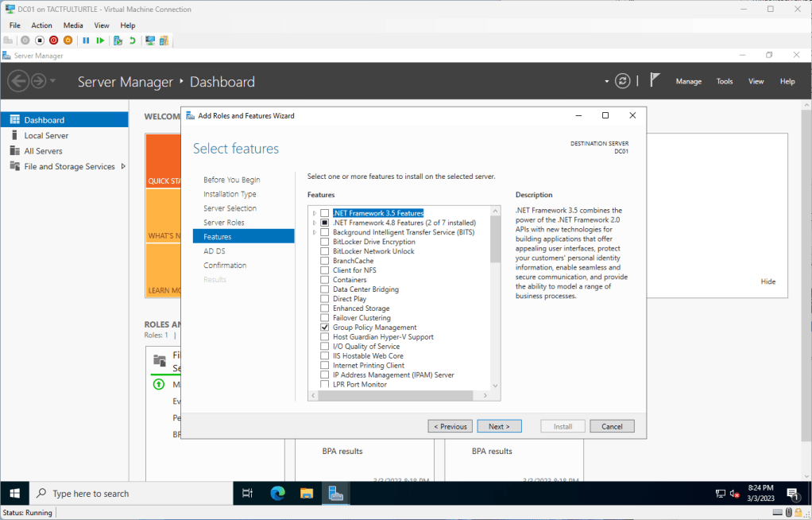Image resolution: width=812 pixels, height=520 pixels.
Task: Pause the virtual machine from the toolbar
Action: pos(86,41)
